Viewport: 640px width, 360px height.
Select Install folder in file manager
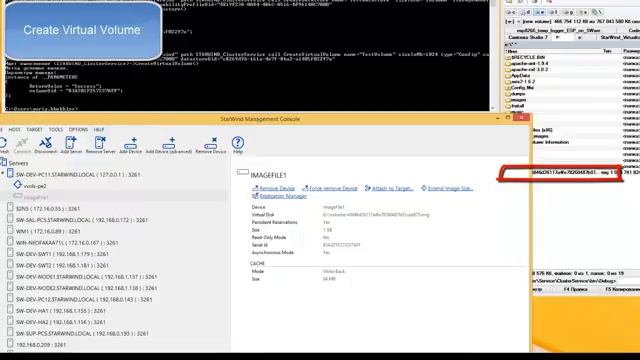pos(518,106)
